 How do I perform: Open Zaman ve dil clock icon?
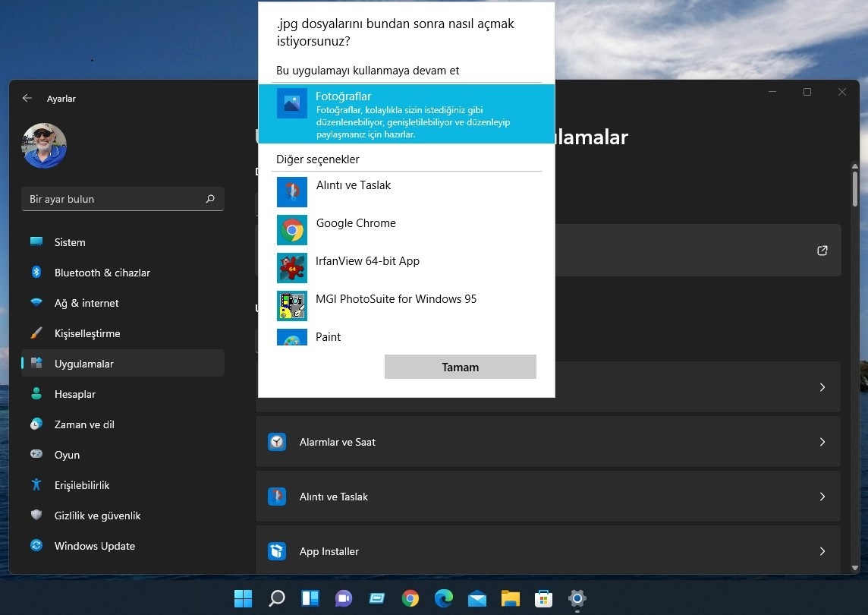point(36,424)
